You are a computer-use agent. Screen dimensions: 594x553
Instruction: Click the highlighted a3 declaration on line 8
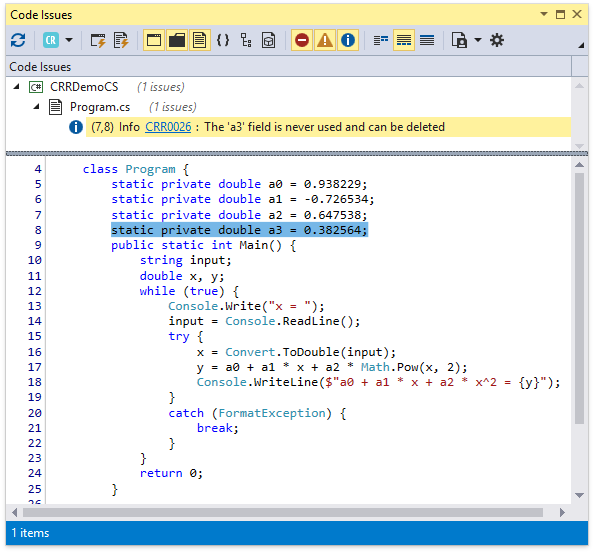point(239,230)
